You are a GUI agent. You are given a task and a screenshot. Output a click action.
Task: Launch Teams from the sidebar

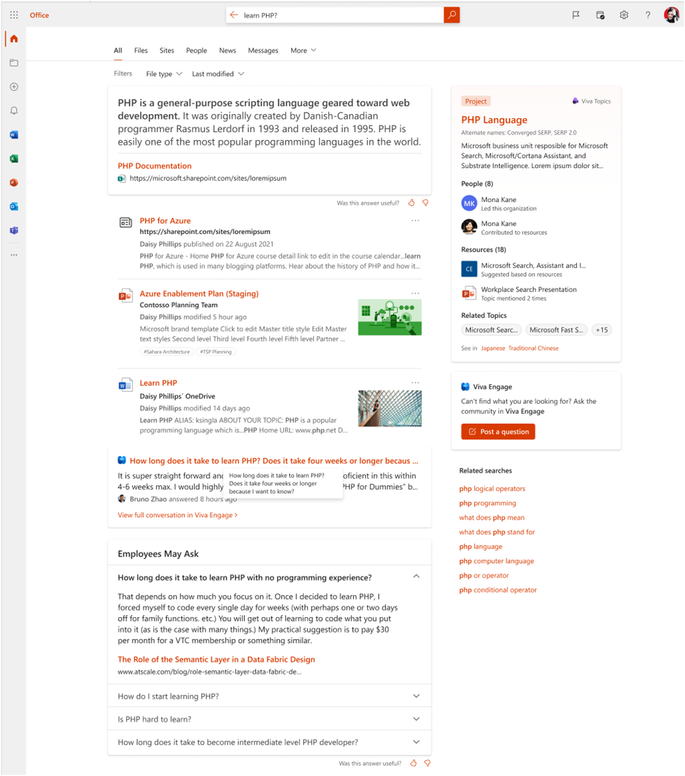click(x=14, y=230)
